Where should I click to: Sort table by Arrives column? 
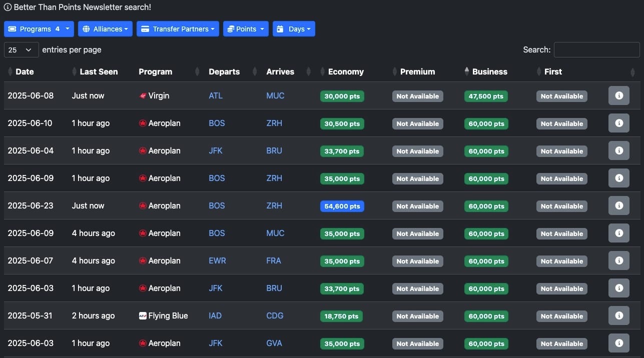280,71
